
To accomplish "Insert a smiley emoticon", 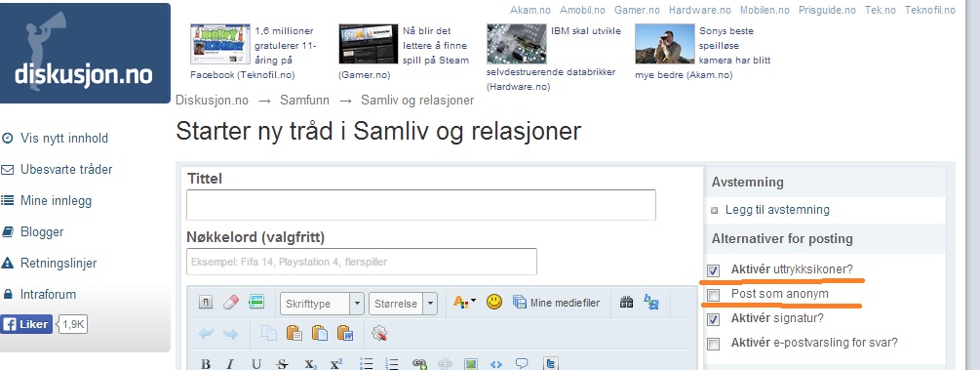I will [x=494, y=303].
